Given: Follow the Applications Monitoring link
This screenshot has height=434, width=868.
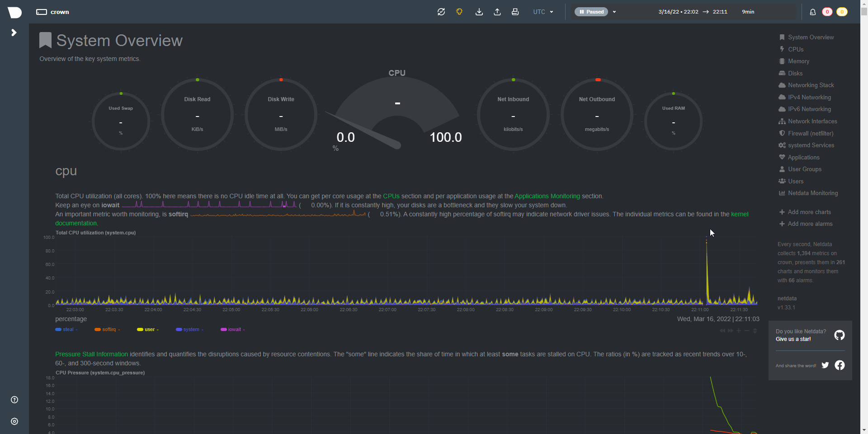Looking at the screenshot, I should (x=547, y=196).
